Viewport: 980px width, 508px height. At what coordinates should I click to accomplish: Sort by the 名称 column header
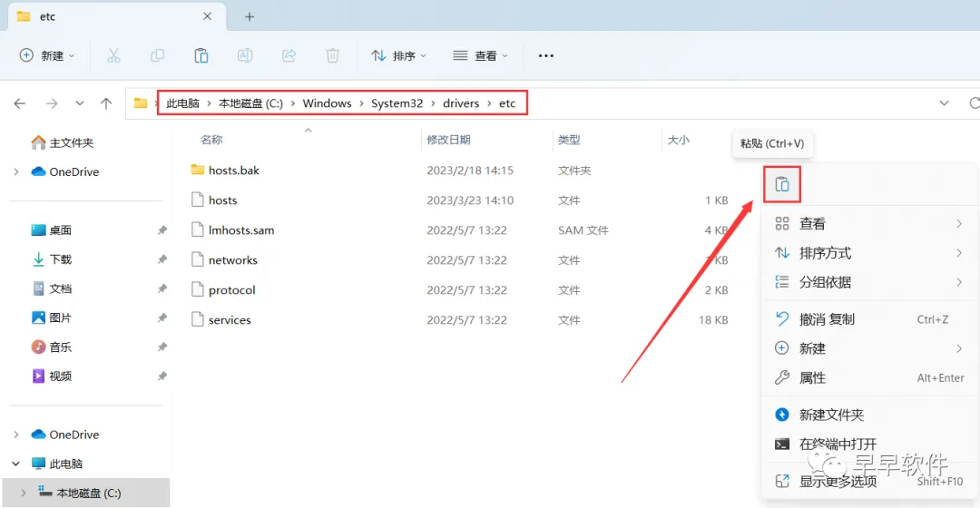click(x=211, y=140)
